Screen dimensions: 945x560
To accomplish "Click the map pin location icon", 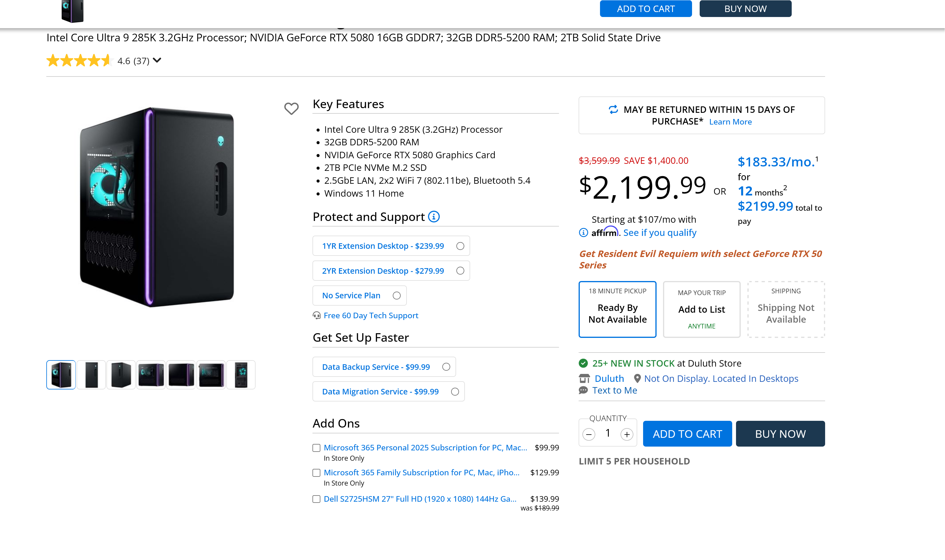I will [x=637, y=379].
